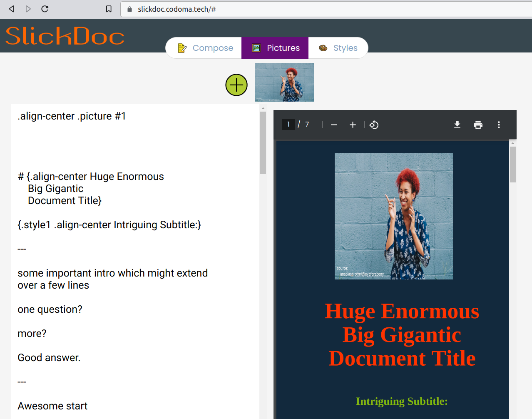This screenshot has width=532, height=419.
Task: Click 'some important intro which might extend' line
Action: [112, 273]
